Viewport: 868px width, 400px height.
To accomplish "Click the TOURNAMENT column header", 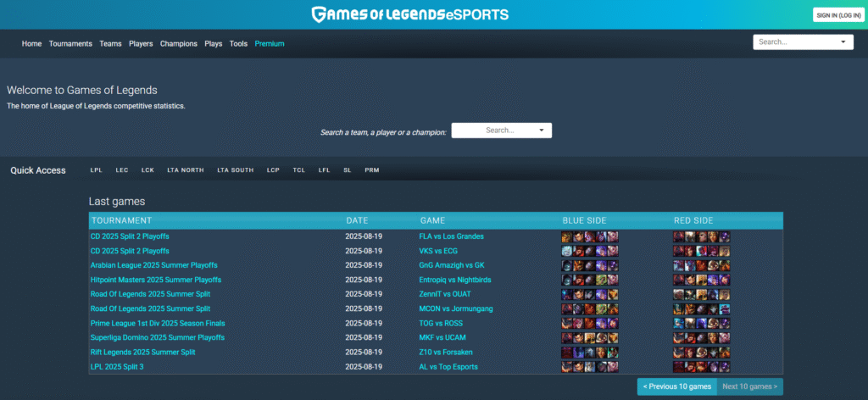I will tap(122, 220).
